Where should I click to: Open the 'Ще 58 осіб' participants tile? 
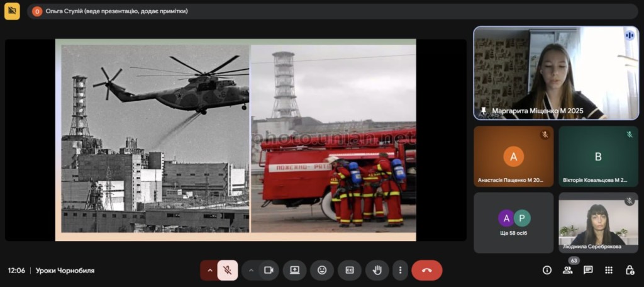[514, 223]
